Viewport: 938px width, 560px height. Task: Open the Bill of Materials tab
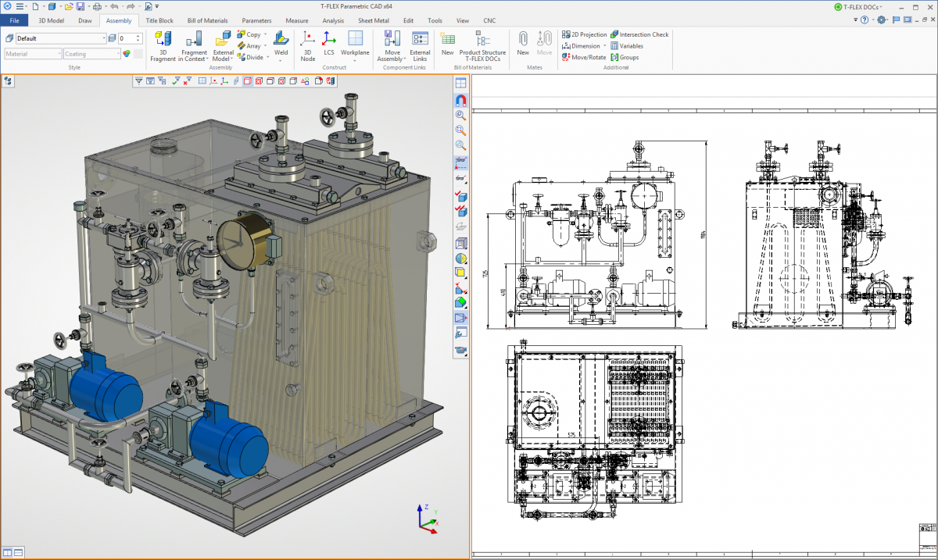tap(207, 20)
